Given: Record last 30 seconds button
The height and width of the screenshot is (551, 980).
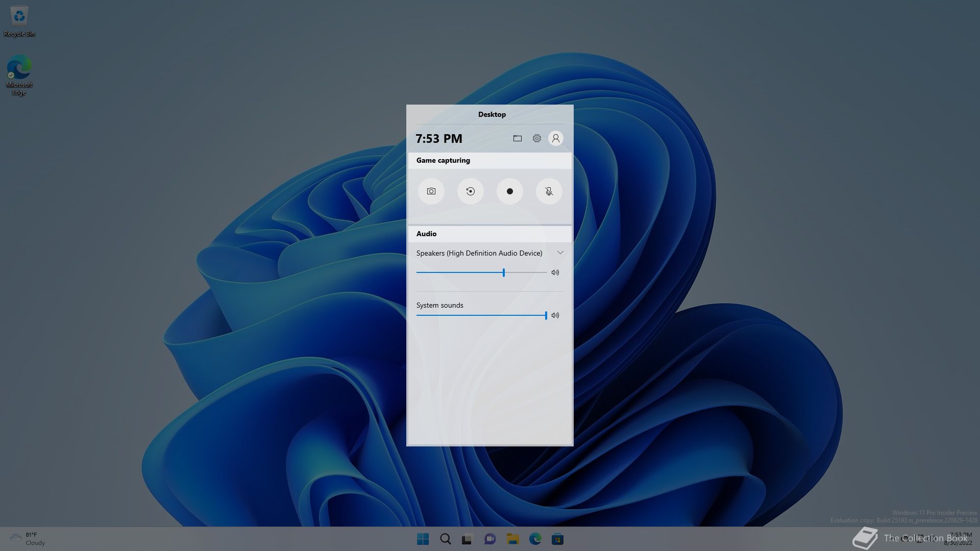Looking at the screenshot, I should (x=470, y=191).
